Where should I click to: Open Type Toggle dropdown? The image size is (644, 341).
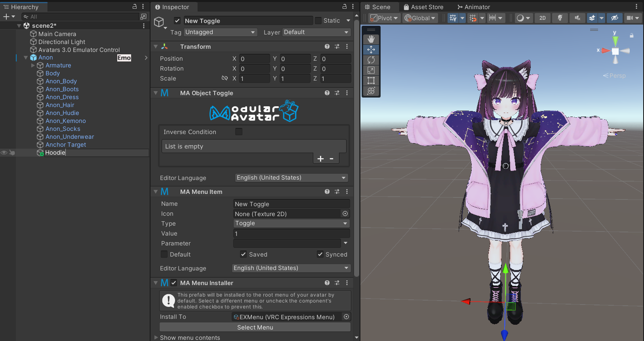(292, 223)
